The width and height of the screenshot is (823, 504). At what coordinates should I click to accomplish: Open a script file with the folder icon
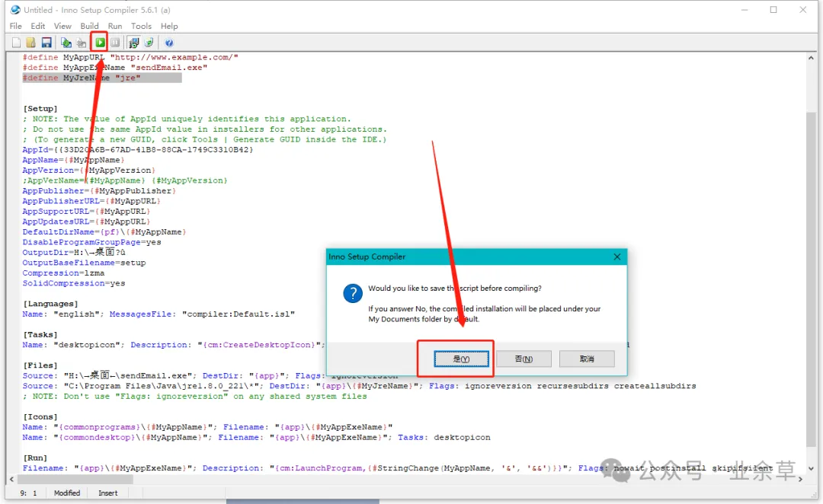point(31,43)
